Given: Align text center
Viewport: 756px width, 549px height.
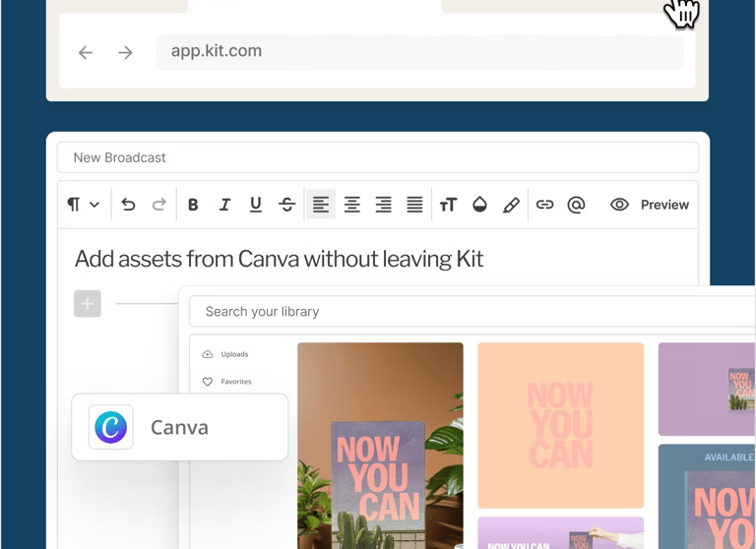Looking at the screenshot, I should pos(352,205).
